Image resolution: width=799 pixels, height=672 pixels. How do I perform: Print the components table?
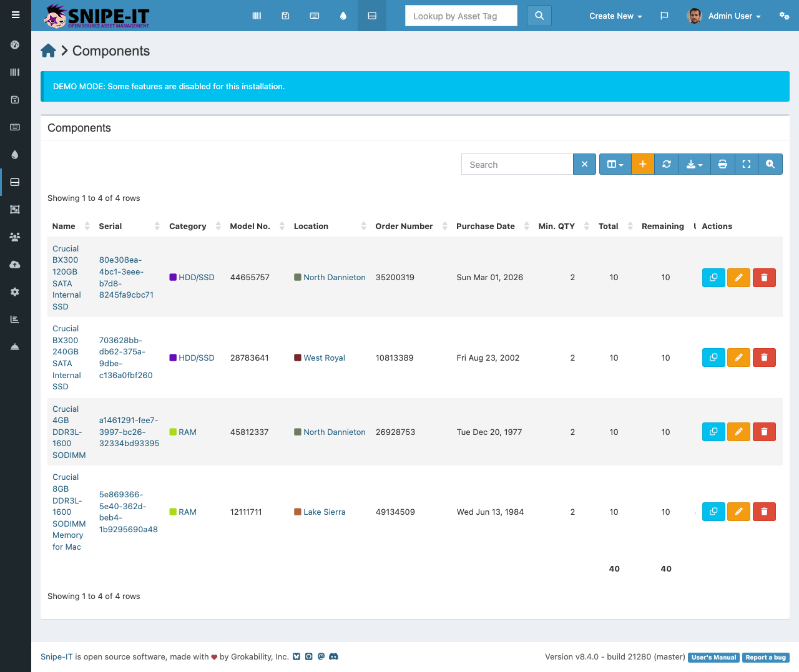tap(723, 164)
